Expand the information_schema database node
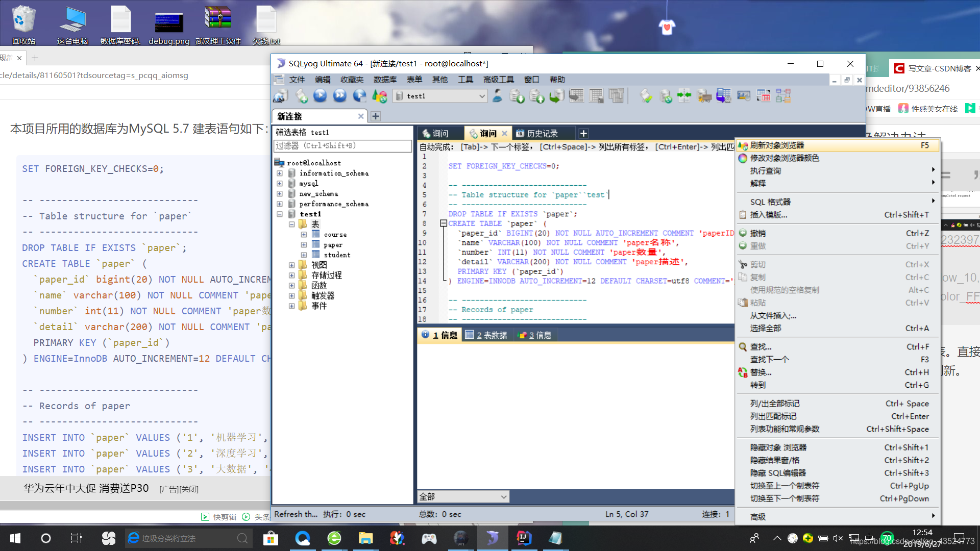This screenshot has height=551, width=980. point(280,173)
